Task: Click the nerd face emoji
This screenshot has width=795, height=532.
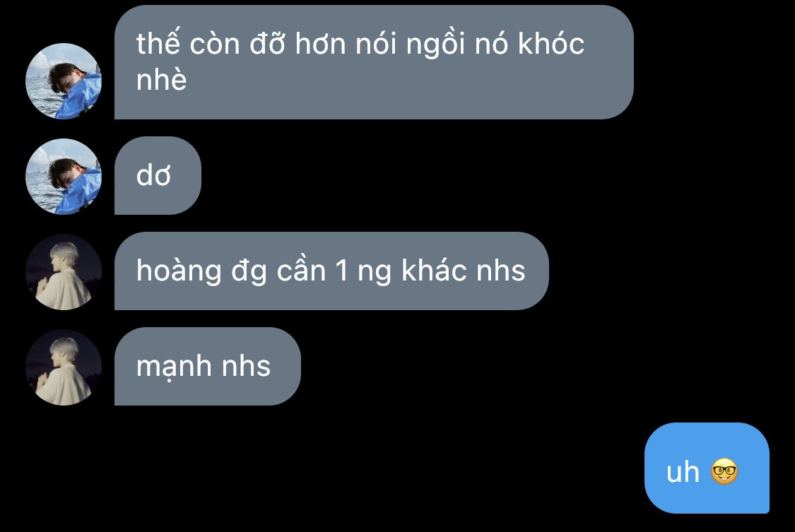Action: click(x=724, y=472)
